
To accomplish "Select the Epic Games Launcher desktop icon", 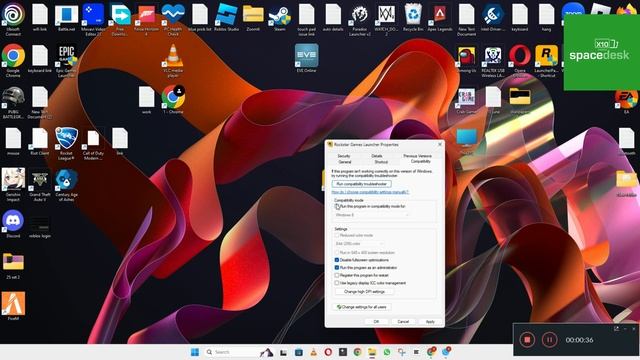I will point(66,60).
